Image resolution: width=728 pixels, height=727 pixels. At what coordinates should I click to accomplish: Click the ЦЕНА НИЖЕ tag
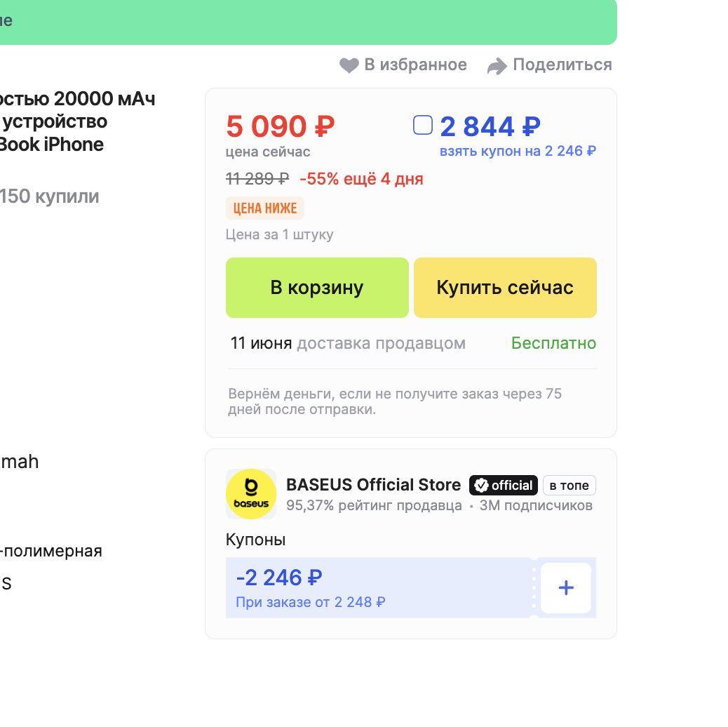tap(265, 208)
